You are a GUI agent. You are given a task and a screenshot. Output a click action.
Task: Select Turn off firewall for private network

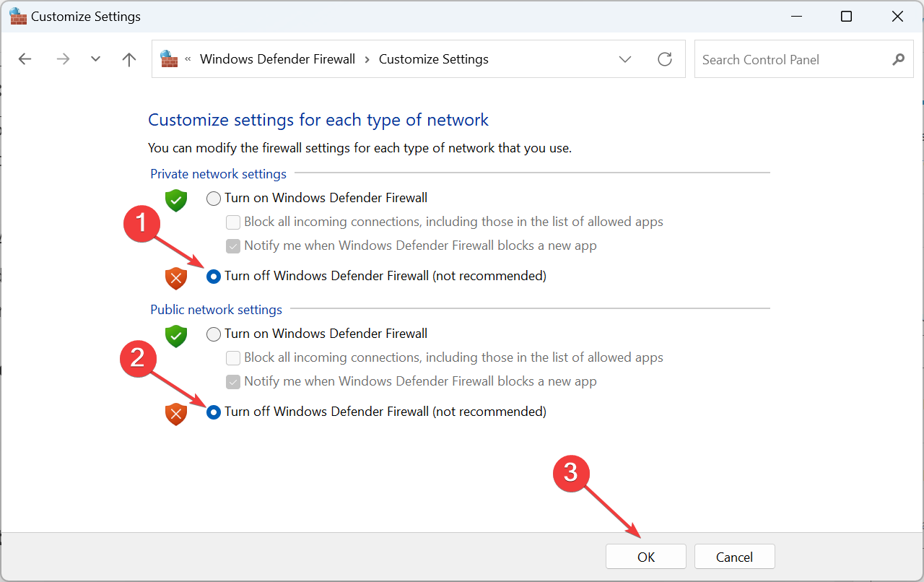pos(214,276)
